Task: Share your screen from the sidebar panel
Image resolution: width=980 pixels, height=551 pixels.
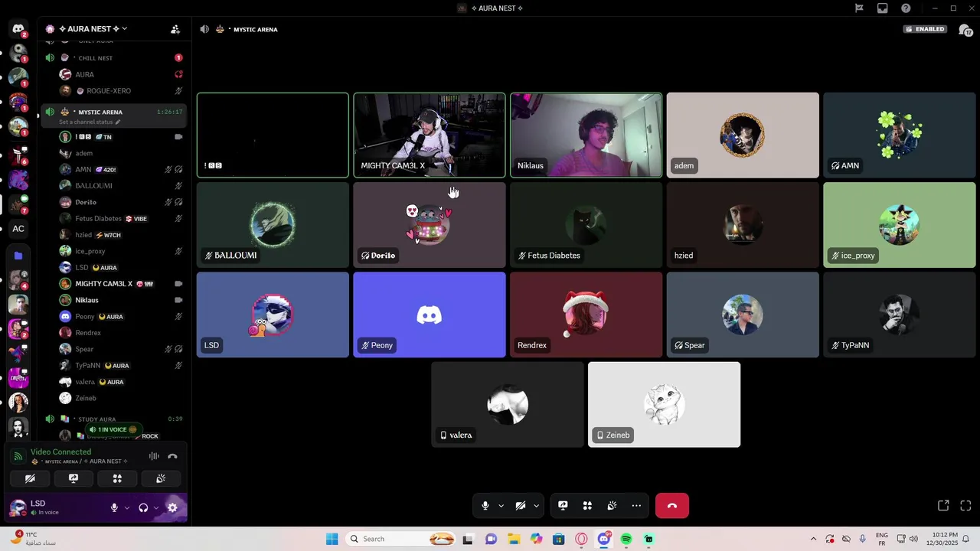Action: click(73, 478)
